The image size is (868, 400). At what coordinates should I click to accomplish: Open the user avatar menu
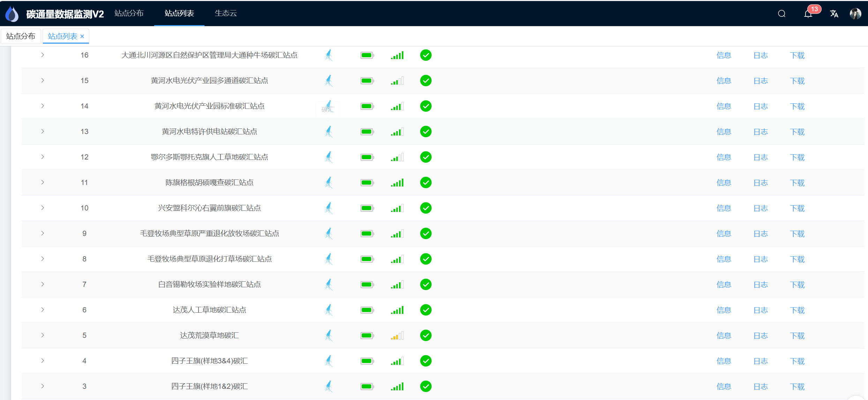tap(855, 14)
